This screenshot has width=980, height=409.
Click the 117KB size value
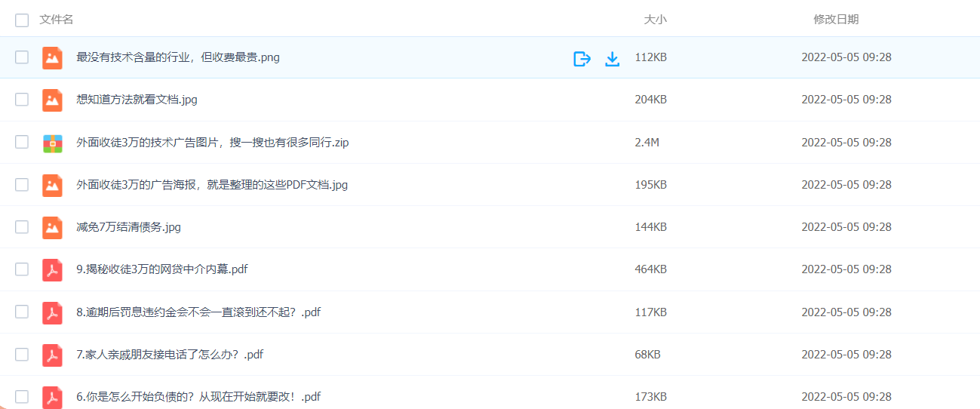coord(650,312)
